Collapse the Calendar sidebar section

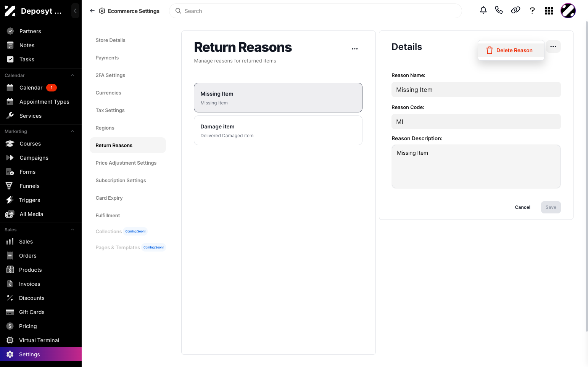(72, 75)
